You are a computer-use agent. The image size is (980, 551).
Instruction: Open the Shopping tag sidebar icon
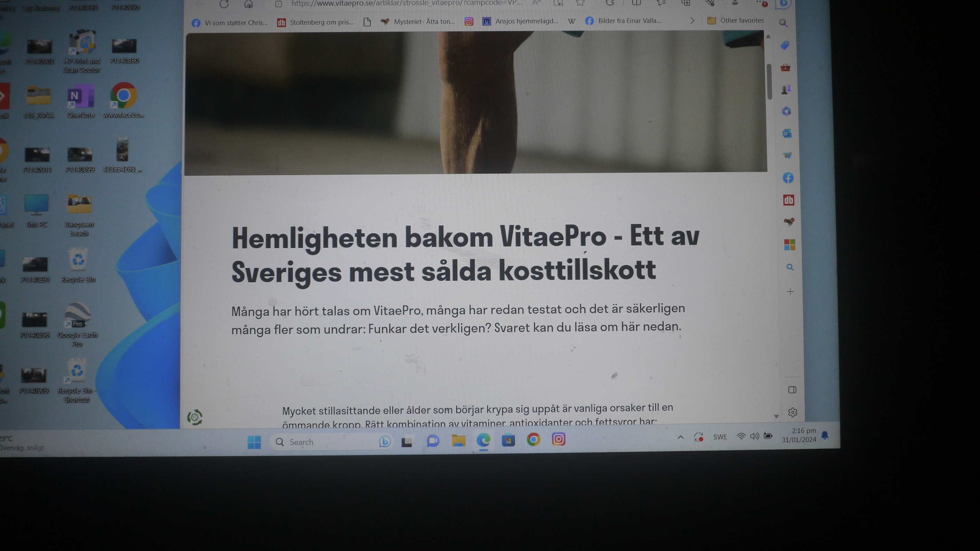click(785, 46)
